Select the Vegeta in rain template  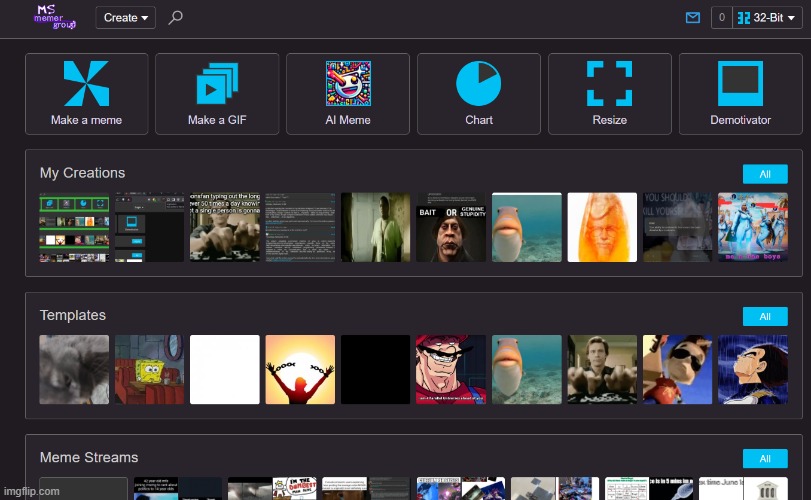coord(753,370)
